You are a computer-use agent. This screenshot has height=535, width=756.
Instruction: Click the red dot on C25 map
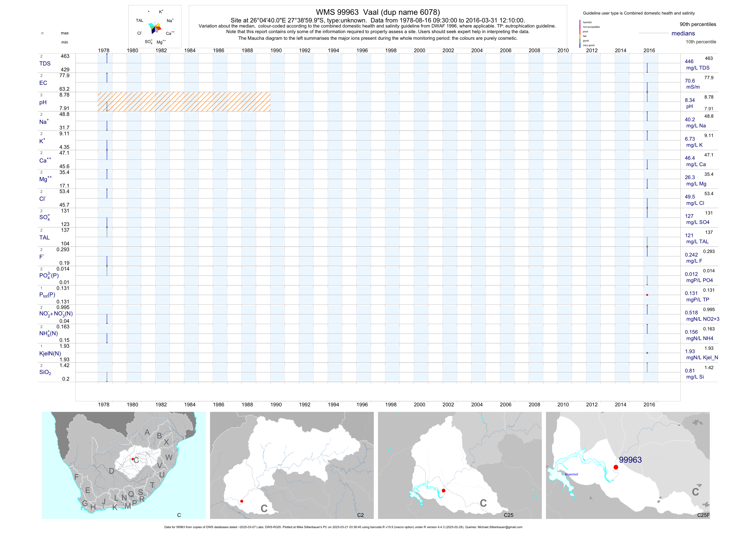[x=444, y=490]
